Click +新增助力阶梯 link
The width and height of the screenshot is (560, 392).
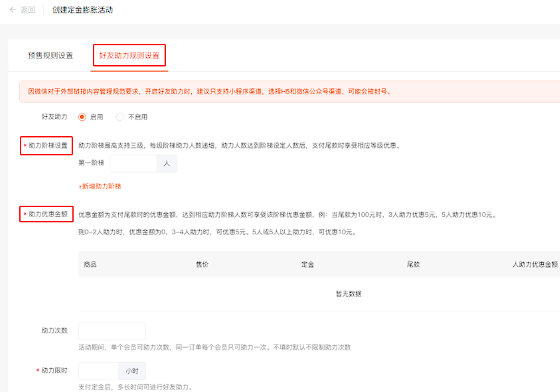tap(100, 186)
